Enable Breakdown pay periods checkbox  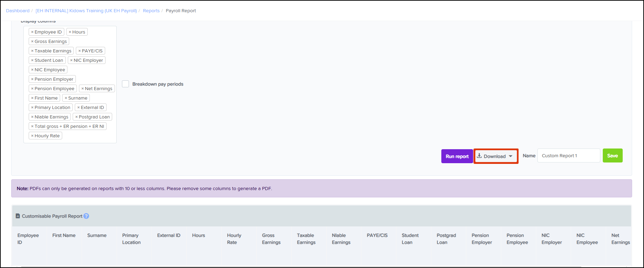coord(125,84)
